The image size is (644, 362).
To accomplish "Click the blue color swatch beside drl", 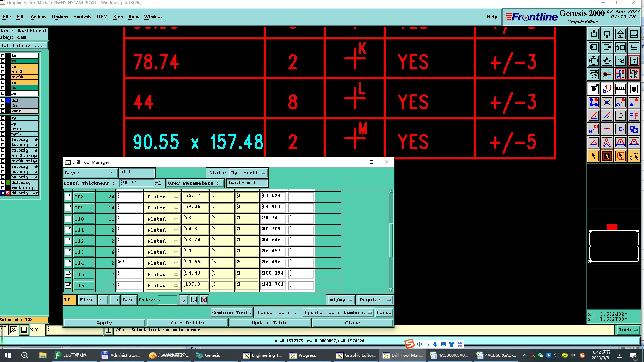I will 8,100.
